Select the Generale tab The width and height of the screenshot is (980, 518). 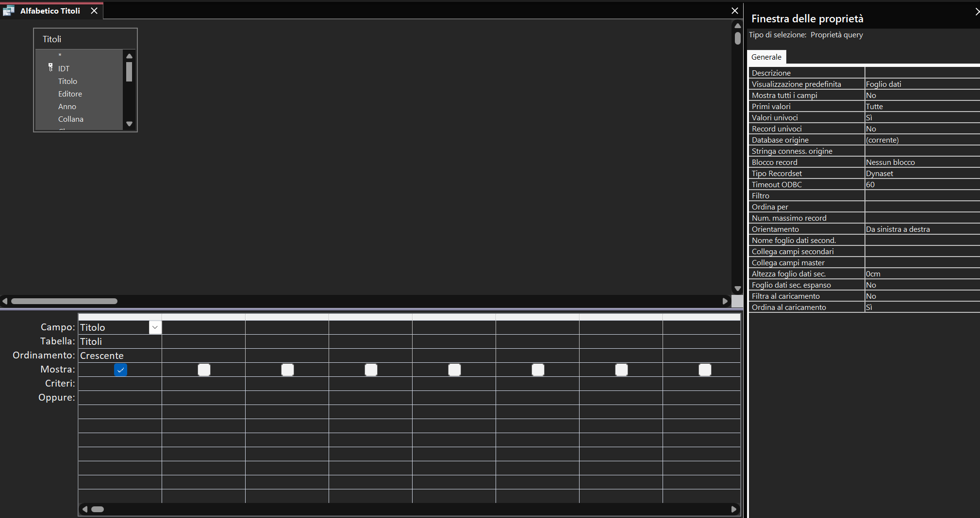[766, 57]
